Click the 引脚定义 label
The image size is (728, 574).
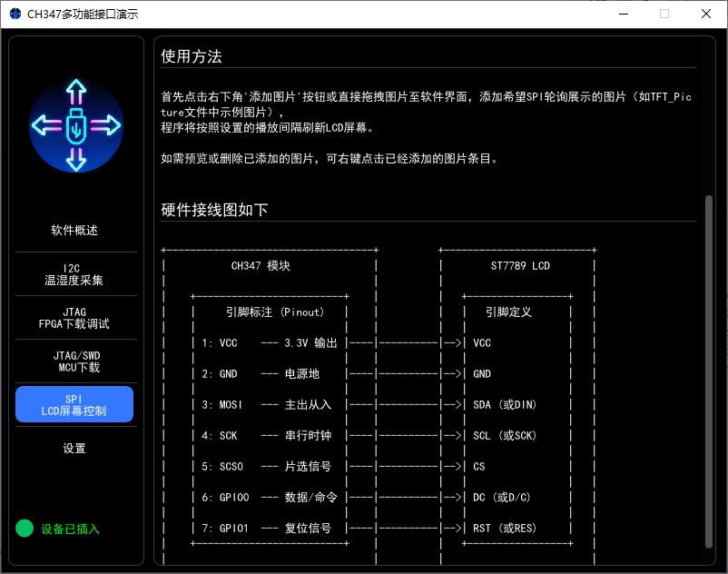(508, 312)
